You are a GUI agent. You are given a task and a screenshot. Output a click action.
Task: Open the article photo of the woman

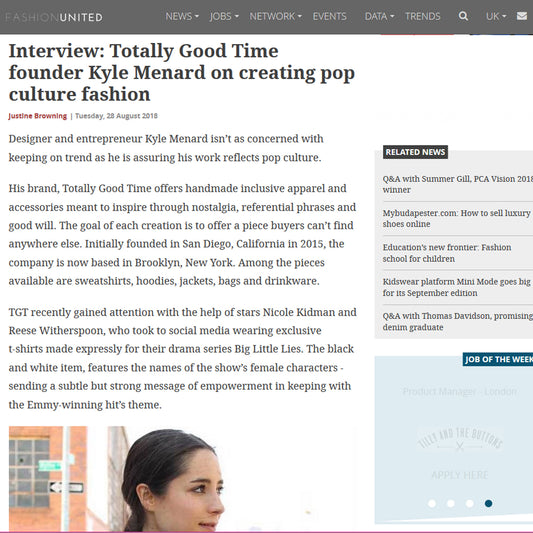(x=183, y=479)
